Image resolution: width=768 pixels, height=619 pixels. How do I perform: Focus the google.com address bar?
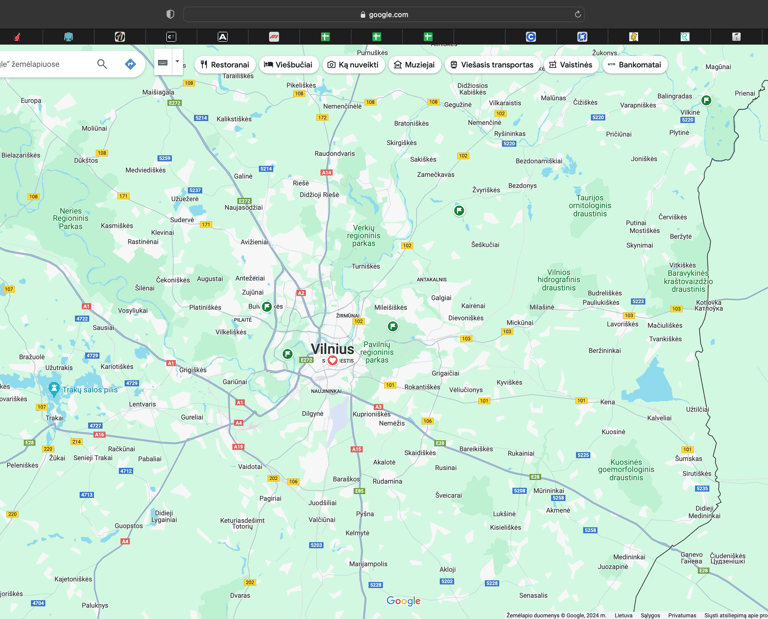point(384,15)
